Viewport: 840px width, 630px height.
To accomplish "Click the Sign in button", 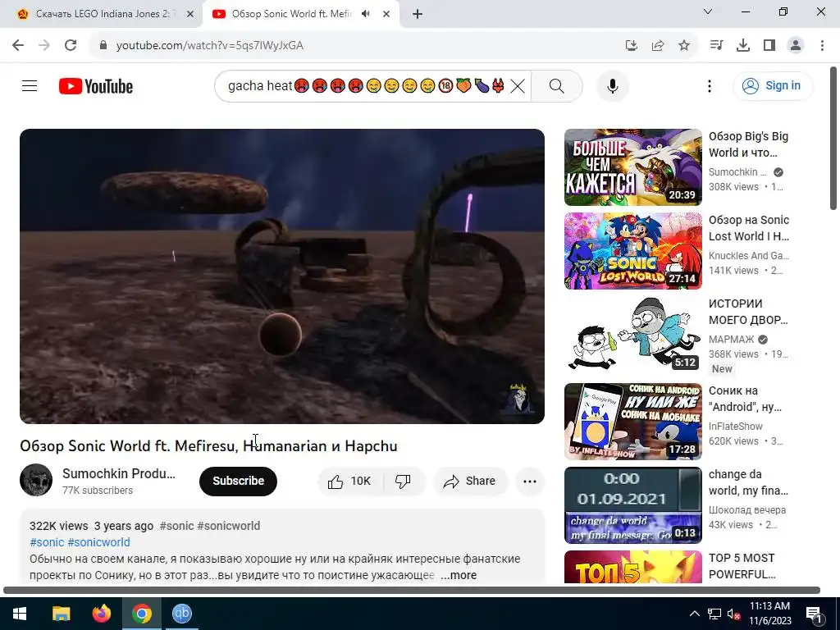I will tap(773, 85).
